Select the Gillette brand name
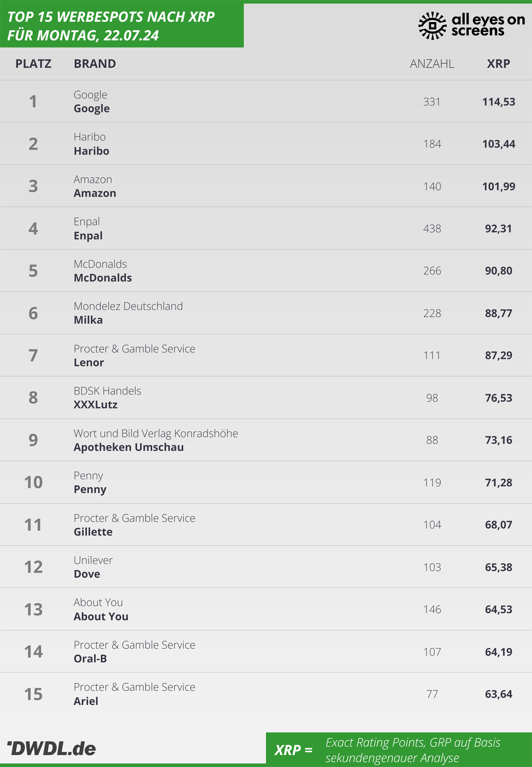 [x=93, y=532]
